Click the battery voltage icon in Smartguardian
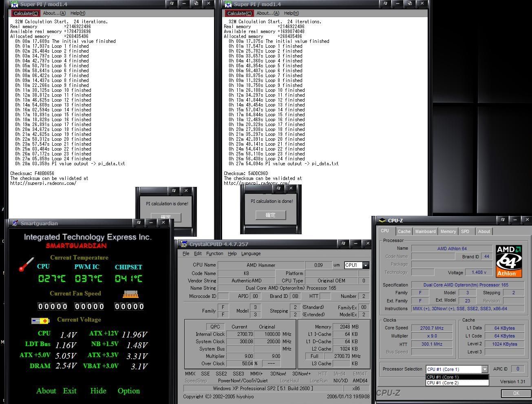This screenshot has width=532, height=404. click(40, 321)
